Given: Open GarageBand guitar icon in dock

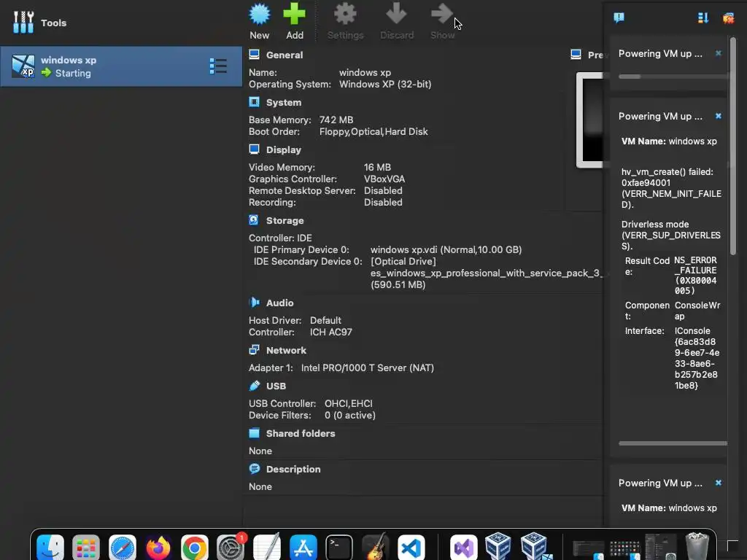Looking at the screenshot, I should click(x=376, y=547).
